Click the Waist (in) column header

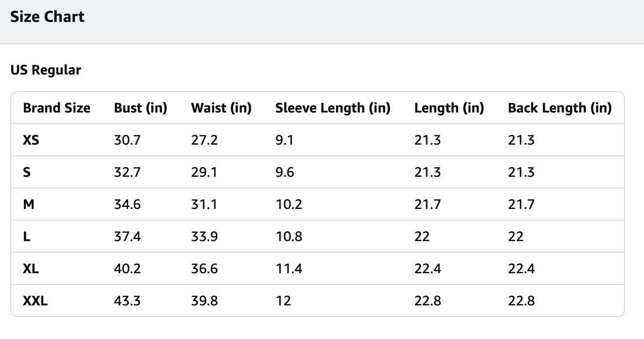(221, 108)
